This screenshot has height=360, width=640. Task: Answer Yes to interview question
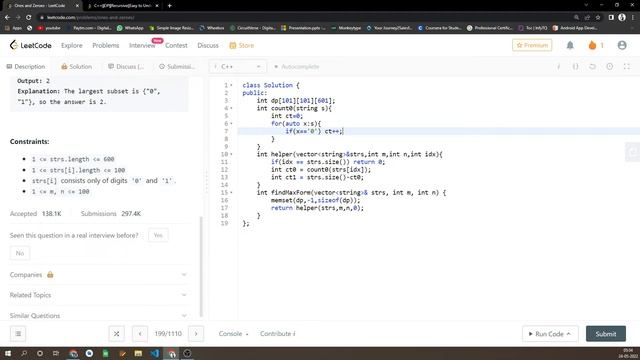click(x=158, y=235)
